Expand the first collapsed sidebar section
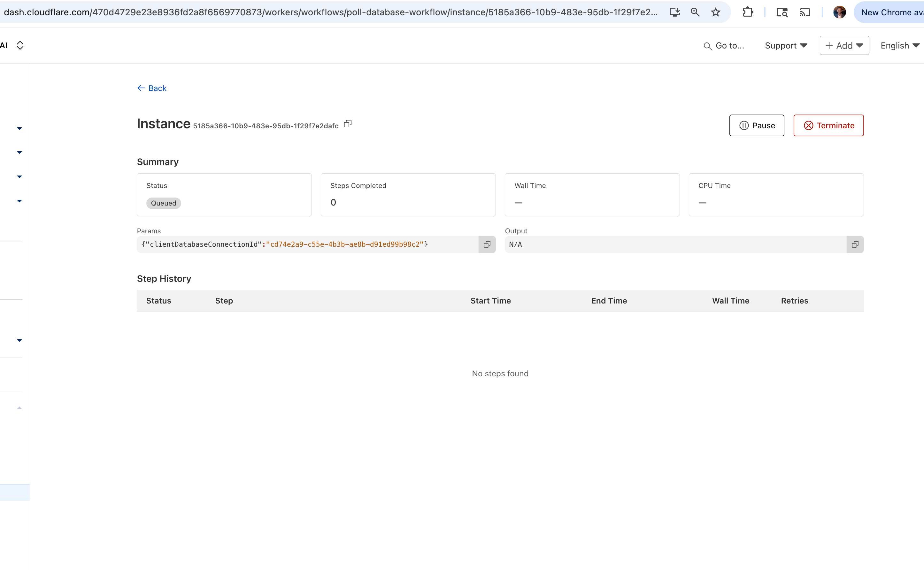The height and width of the screenshot is (570, 924). coord(19,129)
